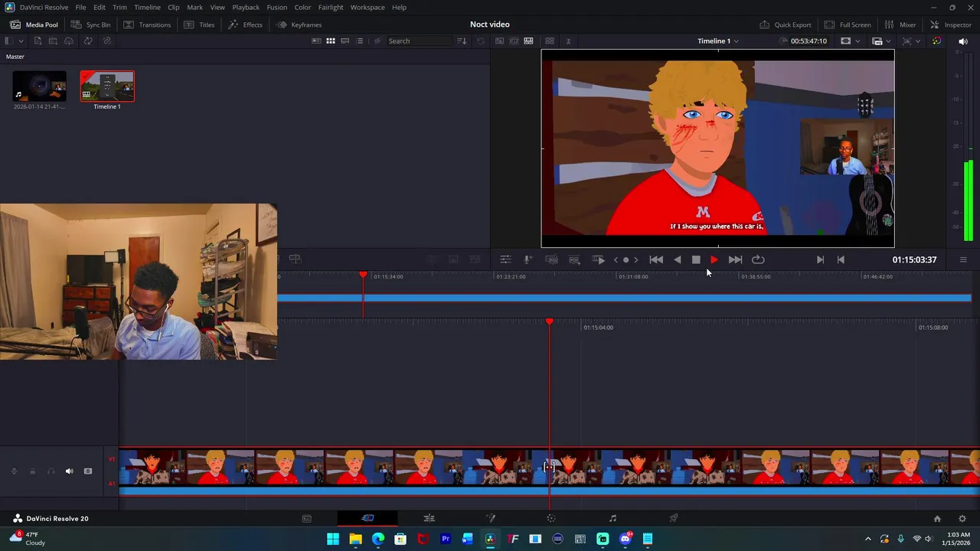Screen dimensions: 980x551
Task: Open the Effects panel
Action: [x=245, y=24]
